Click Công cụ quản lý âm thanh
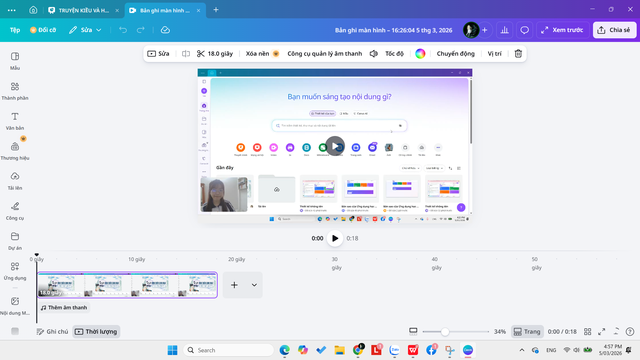Viewport: 640px width, 360px height. click(324, 53)
